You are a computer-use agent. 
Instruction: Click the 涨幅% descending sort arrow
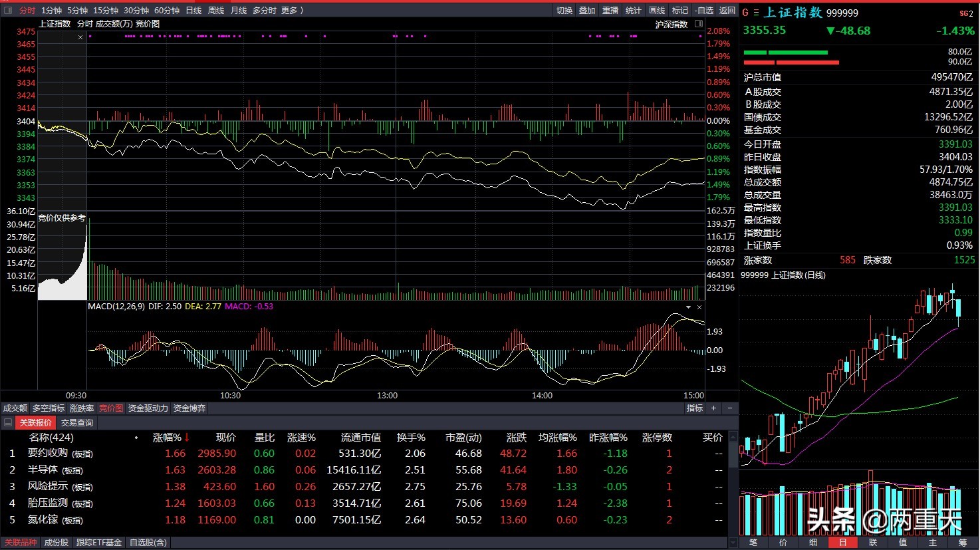click(187, 438)
